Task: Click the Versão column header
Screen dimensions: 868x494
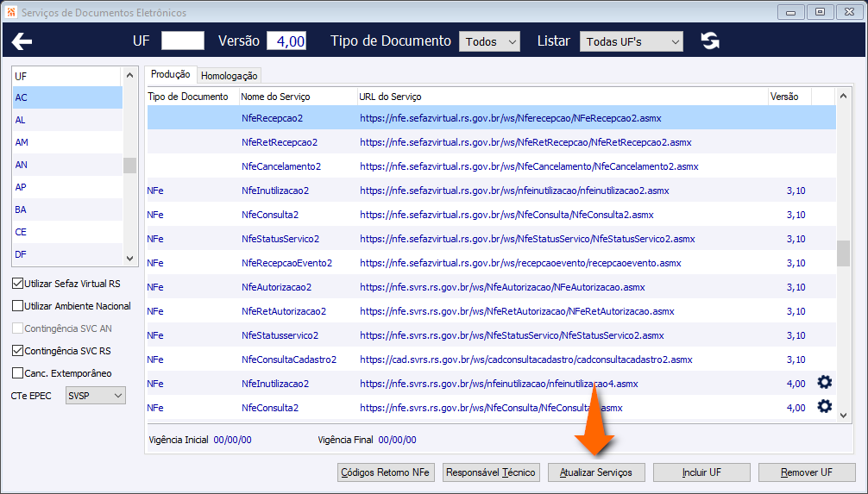Action: [789, 97]
